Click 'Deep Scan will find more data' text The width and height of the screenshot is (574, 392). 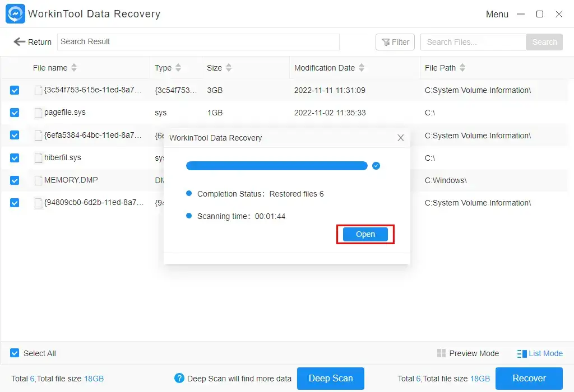pos(239,379)
